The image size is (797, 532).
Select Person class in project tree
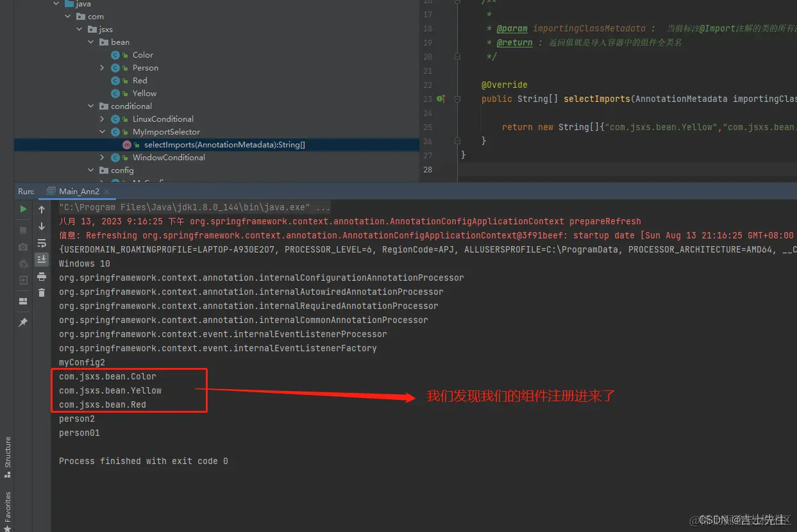tap(146, 68)
